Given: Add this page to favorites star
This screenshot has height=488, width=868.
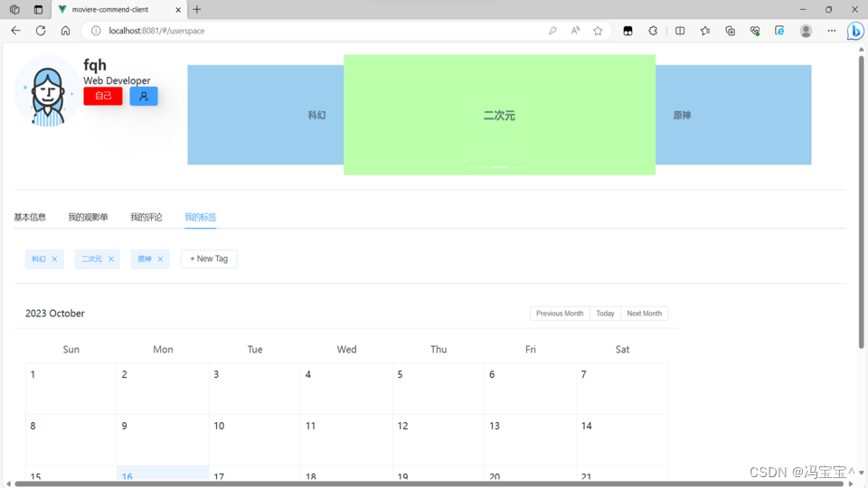Looking at the screenshot, I should [x=598, y=31].
